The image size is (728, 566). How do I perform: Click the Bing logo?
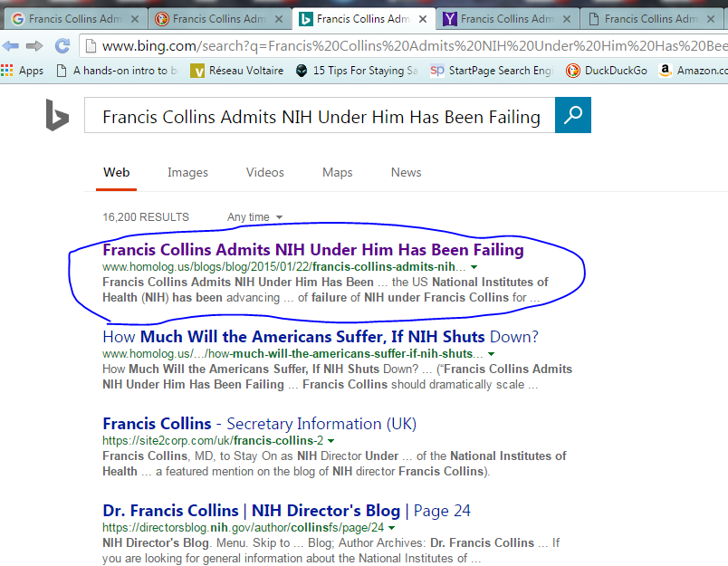click(57, 116)
